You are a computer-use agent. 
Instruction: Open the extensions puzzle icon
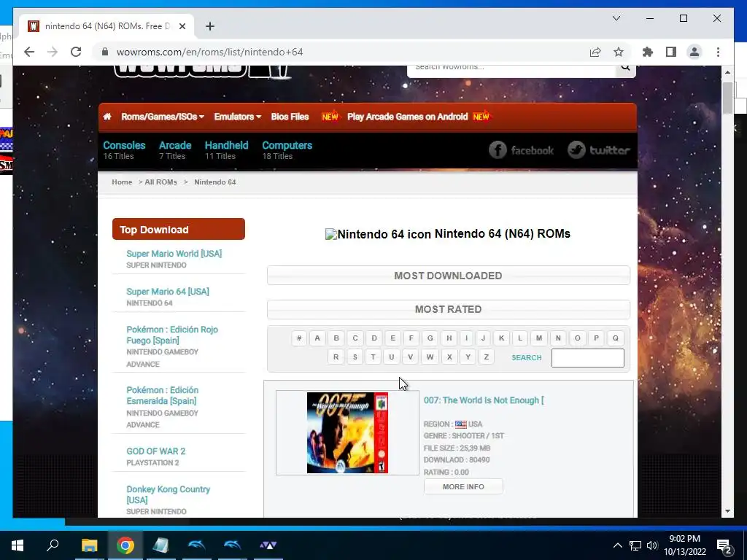pyautogui.click(x=648, y=52)
